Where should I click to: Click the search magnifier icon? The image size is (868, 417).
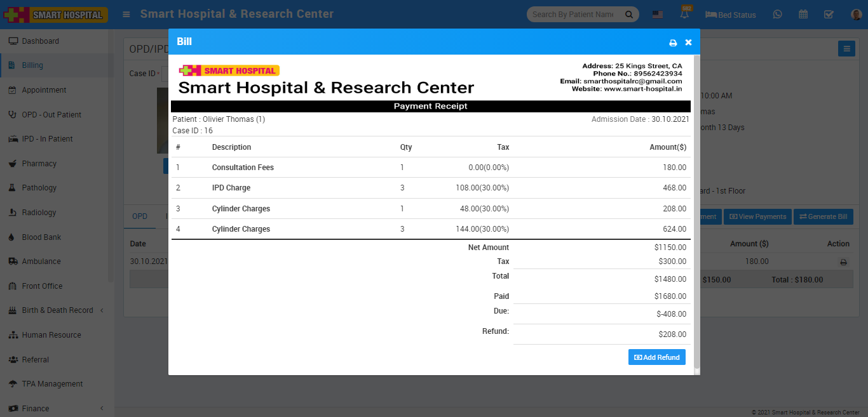click(x=629, y=14)
